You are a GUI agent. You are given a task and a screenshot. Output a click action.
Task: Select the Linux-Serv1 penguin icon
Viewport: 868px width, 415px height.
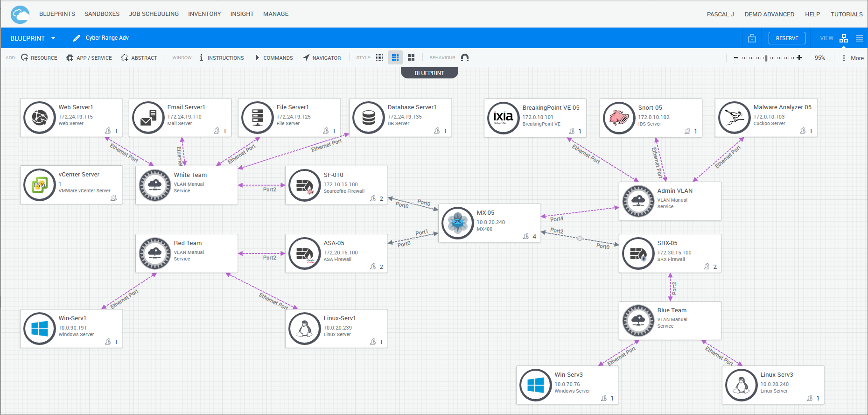tap(305, 329)
